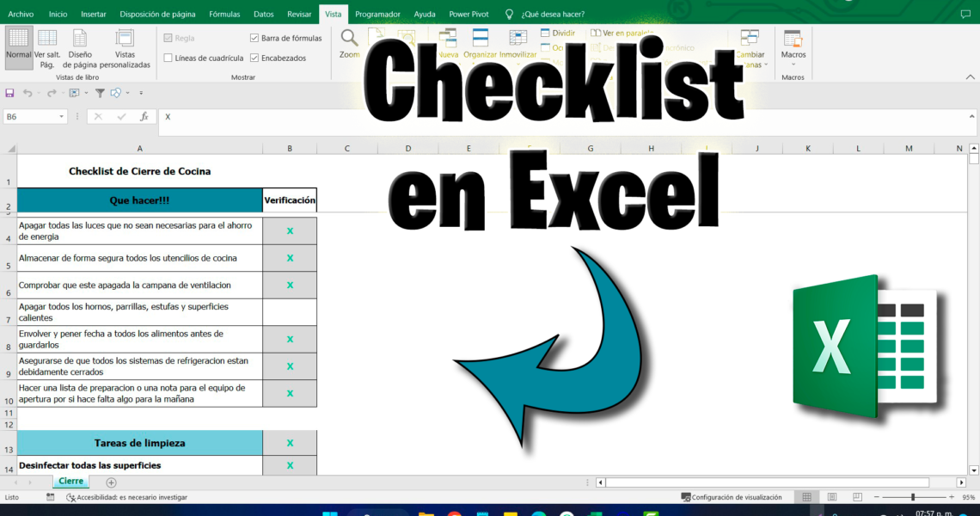Select the Tareas de limpieza cell
The width and height of the screenshot is (980, 516).
[139, 443]
